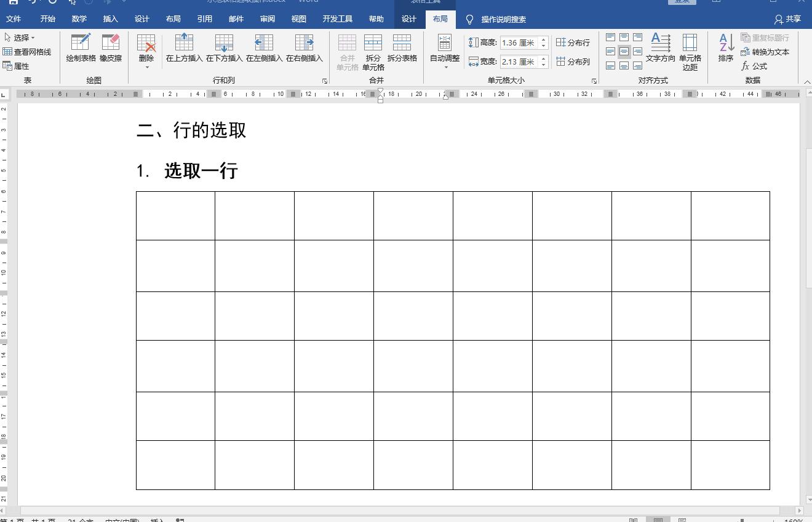This screenshot has height=522, width=812.
Task: Switch to the 设计 ribbon tab
Action: (x=408, y=18)
